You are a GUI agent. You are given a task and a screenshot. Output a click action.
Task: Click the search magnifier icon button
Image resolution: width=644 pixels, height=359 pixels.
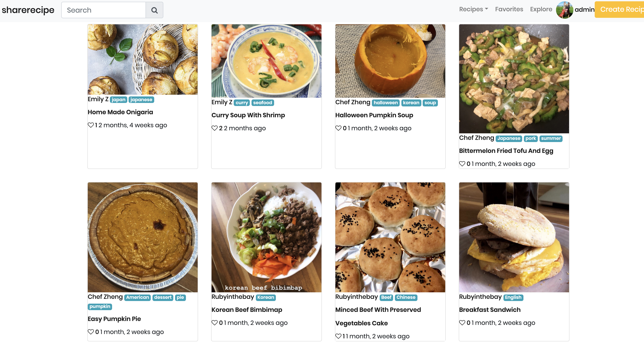pyautogui.click(x=154, y=10)
